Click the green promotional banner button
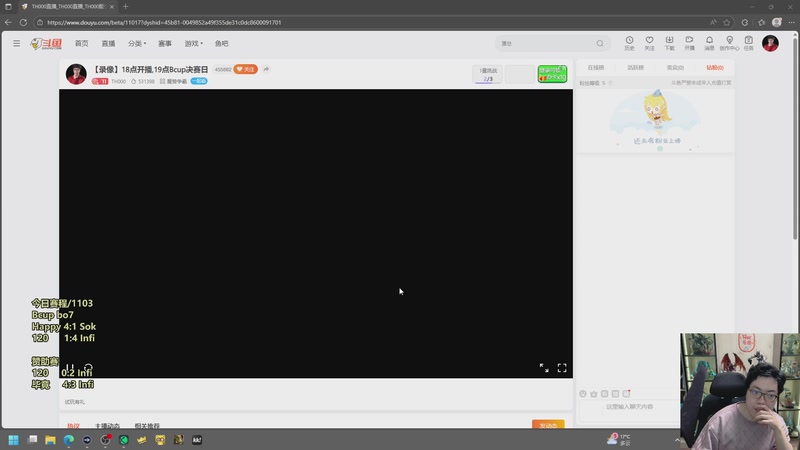 point(552,74)
